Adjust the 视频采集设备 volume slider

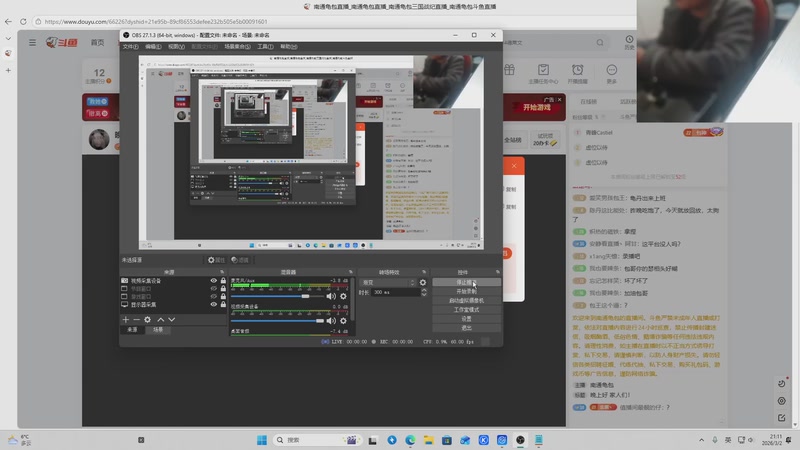(x=278, y=320)
